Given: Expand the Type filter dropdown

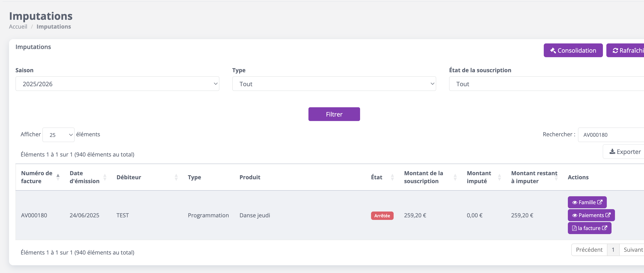Looking at the screenshot, I should pos(334,84).
